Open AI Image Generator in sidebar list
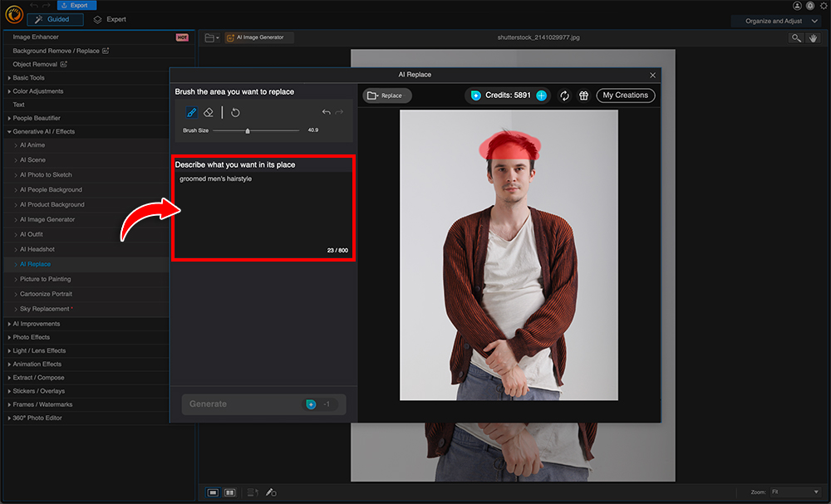831x504 pixels. pos(86,219)
